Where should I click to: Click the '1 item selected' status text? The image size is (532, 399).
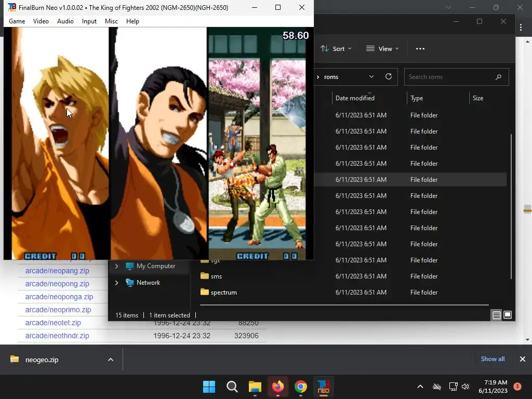(170, 315)
